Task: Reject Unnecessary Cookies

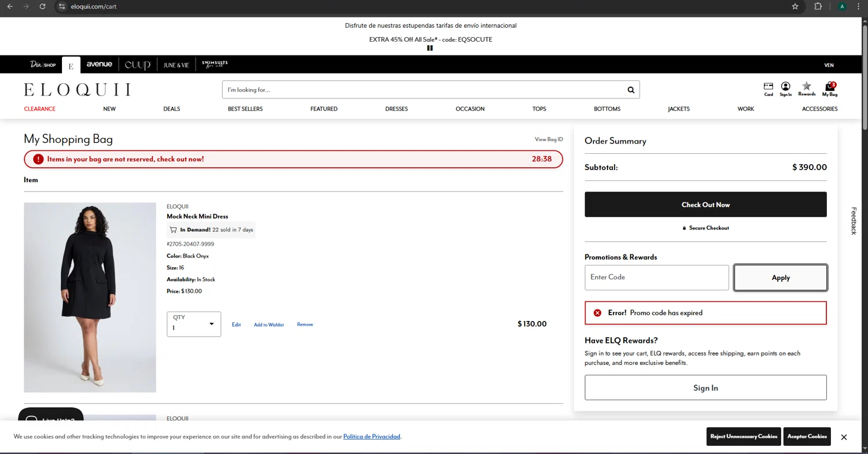Action: tap(744, 437)
